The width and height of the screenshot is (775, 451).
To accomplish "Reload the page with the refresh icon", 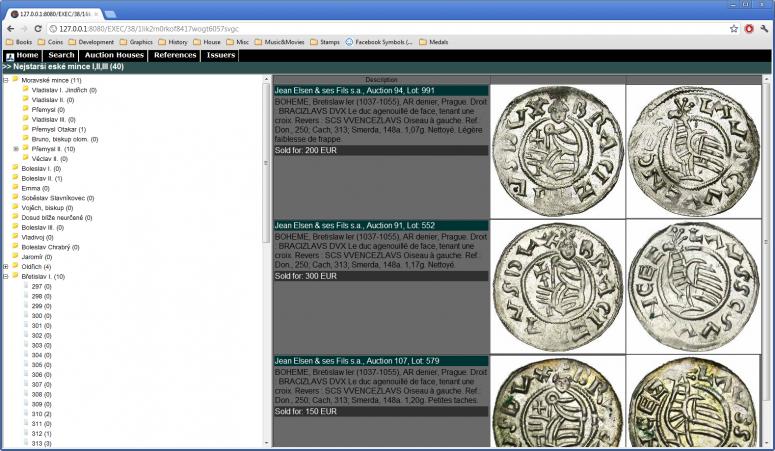I will 38,29.
